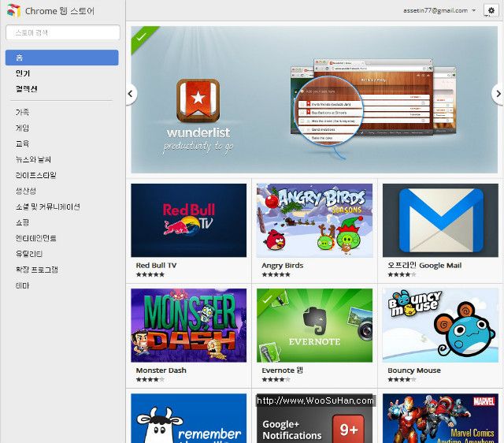Open the 유틸리티 category

(29, 254)
